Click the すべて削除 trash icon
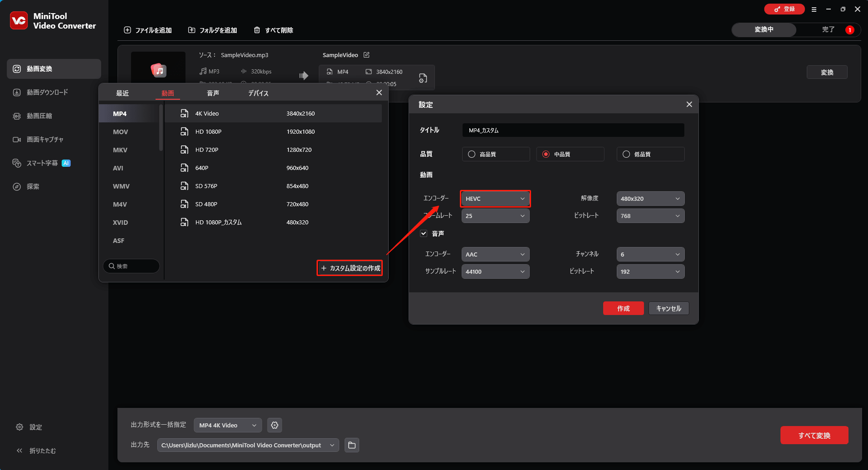 (x=258, y=30)
